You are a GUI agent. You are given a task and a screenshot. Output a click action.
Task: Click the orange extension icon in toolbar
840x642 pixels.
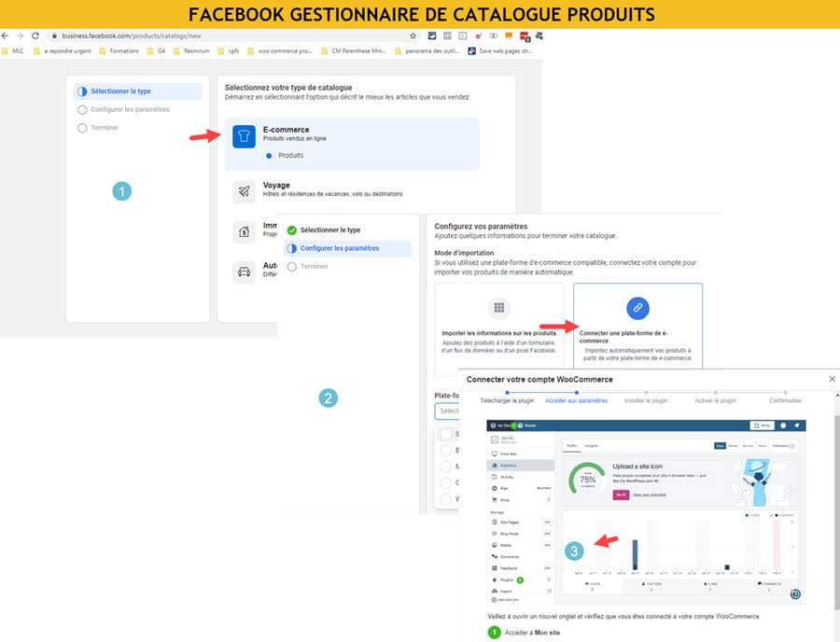click(509, 35)
